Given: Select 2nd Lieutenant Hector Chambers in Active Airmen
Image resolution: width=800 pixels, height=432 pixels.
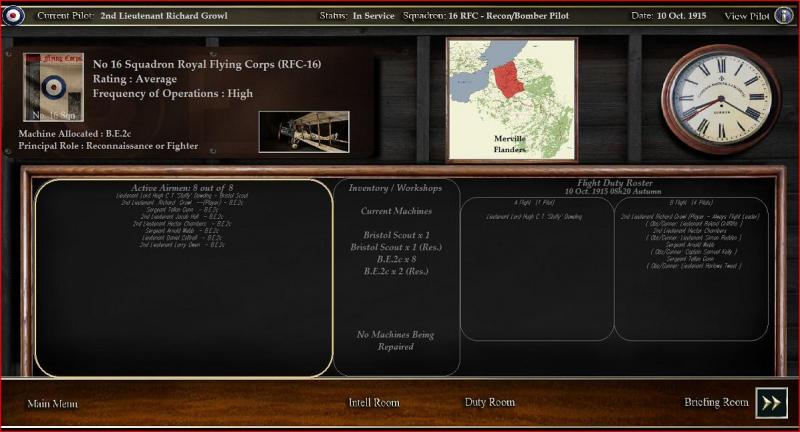Looking at the screenshot, I should 182,224.
